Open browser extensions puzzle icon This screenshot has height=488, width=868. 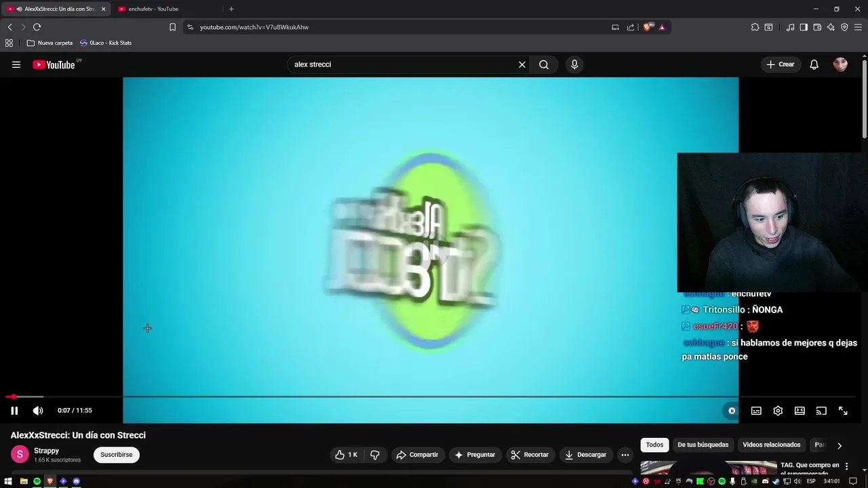755,27
